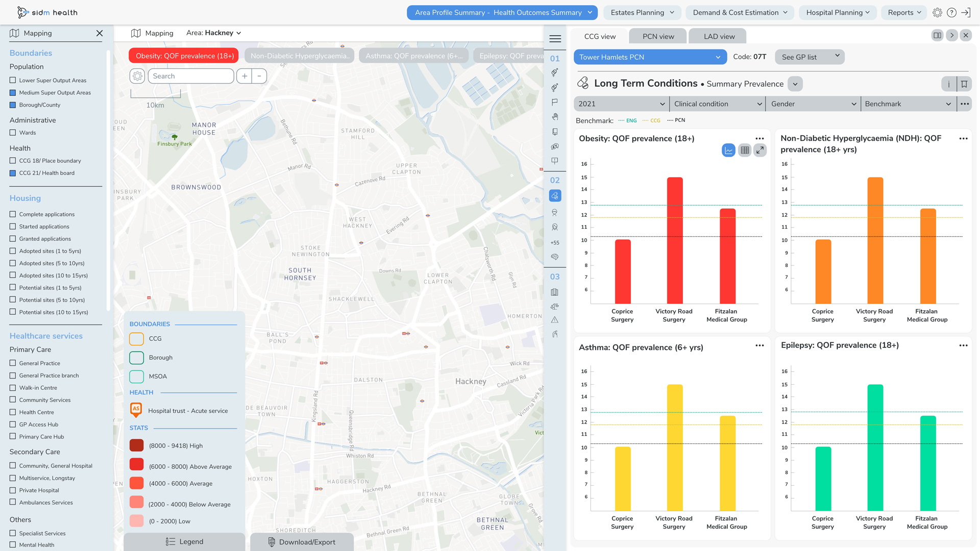Switch Obesity chart to table view
Viewport: 980px width, 551px height.
(745, 150)
